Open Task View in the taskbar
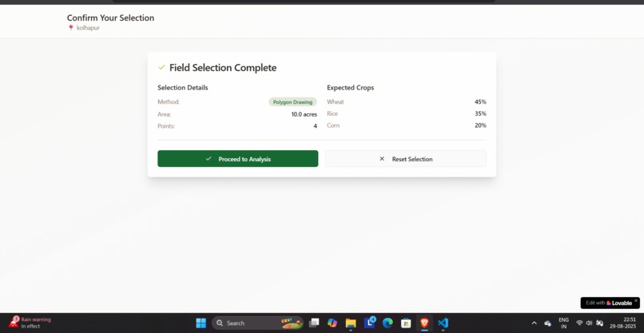 pyautogui.click(x=314, y=323)
